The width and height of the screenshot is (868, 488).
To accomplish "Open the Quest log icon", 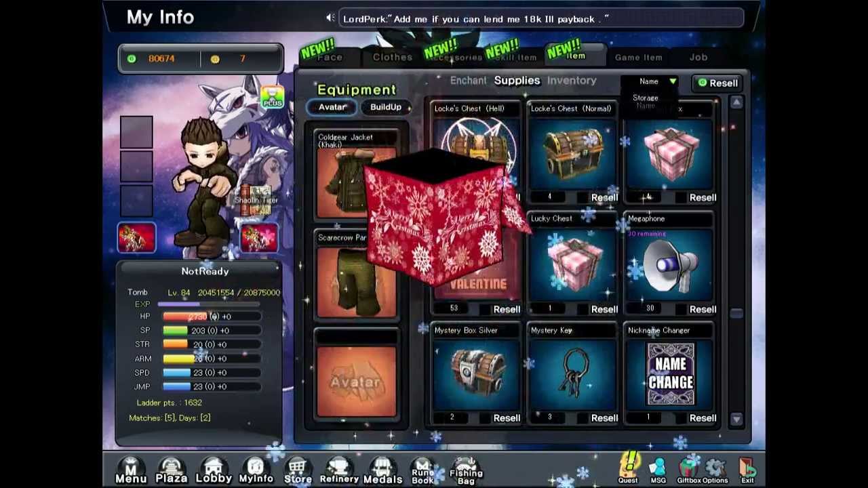I will pos(629,469).
